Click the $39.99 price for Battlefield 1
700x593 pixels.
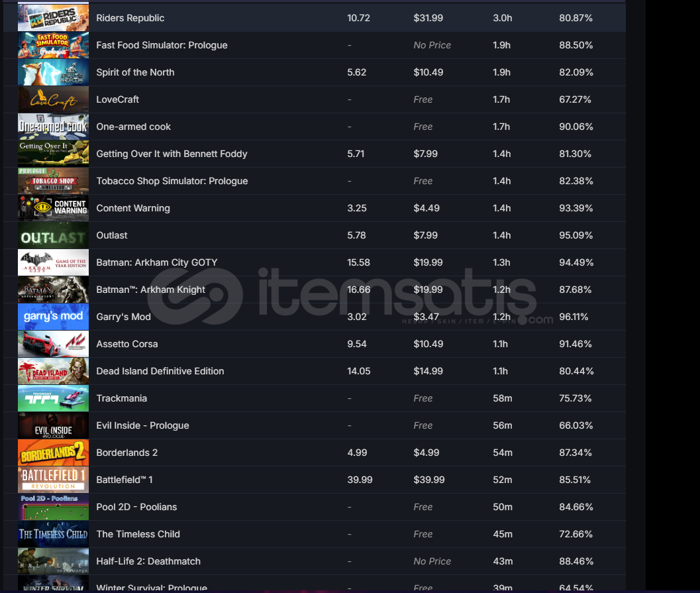pyautogui.click(x=429, y=480)
